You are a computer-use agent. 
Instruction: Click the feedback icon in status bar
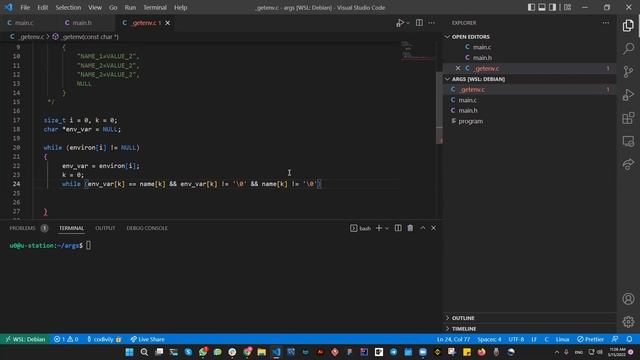615,339
